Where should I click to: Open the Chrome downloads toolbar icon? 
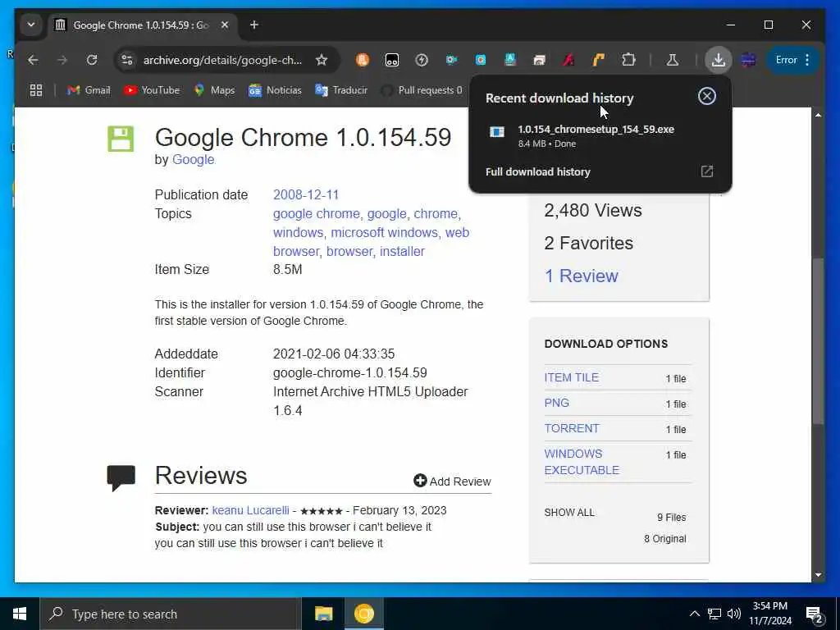tap(719, 60)
